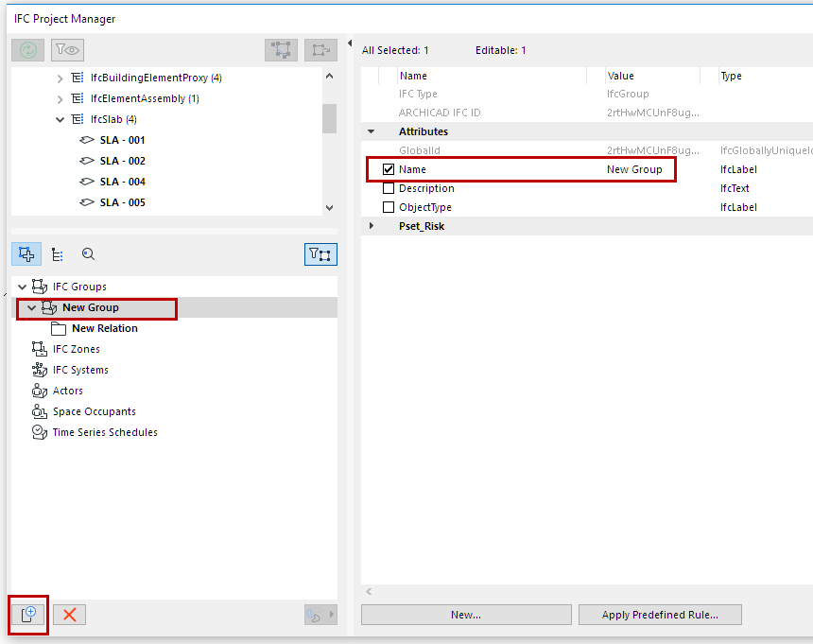Image resolution: width=813 pixels, height=644 pixels.
Task: Expand the IfcBuildingElementProxy (4) node
Action: point(60,78)
